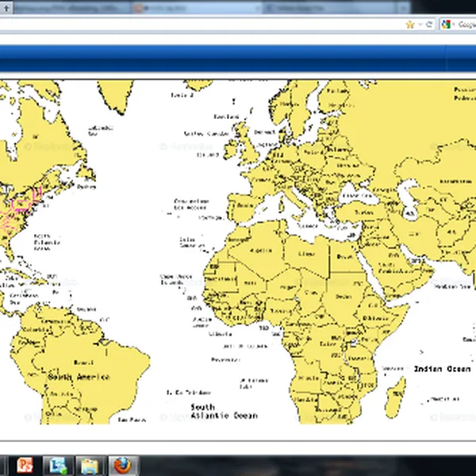Click the URL address bar
This screenshot has width=476, height=476.
198,25
